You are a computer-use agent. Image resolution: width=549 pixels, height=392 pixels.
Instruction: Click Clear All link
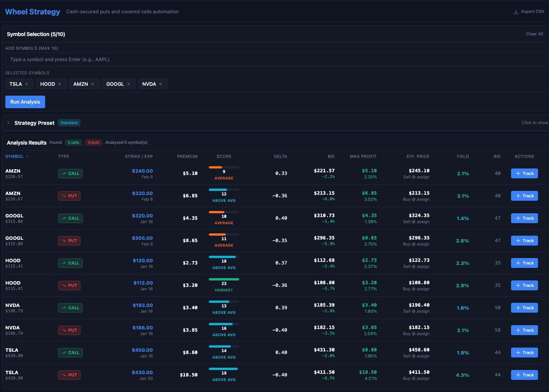tap(535, 34)
